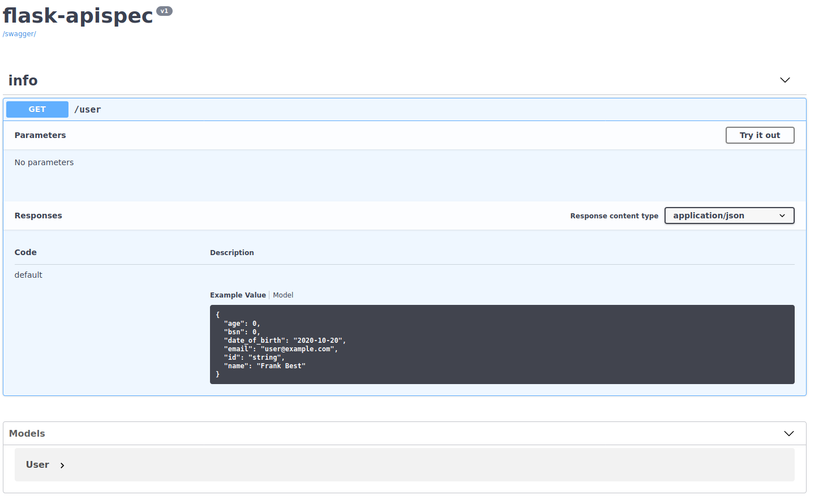Screen dimensions: 823x504
Task: Click the Responses heading
Action: [x=38, y=216]
